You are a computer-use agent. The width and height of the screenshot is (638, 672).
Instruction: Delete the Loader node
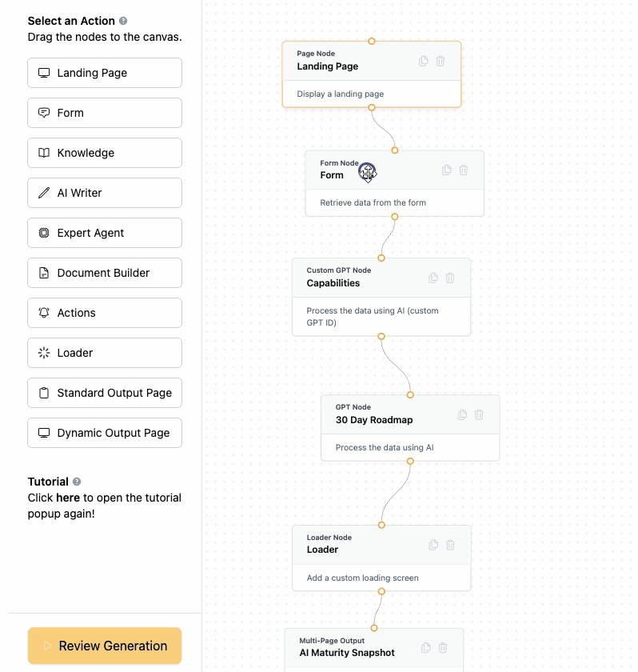coord(450,545)
